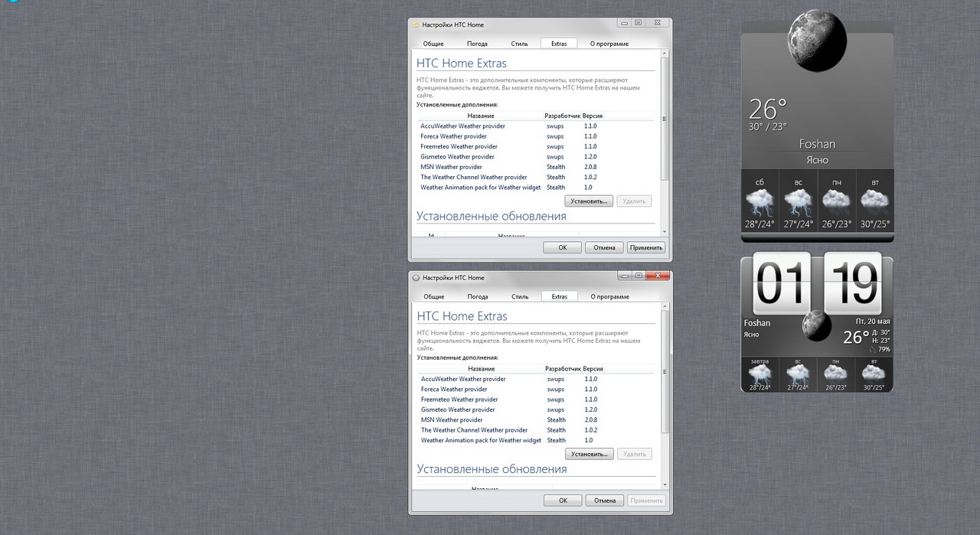The image size is (980, 535).
Task: Select the Extras tab in the lower settings window
Action: (x=560, y=296)
